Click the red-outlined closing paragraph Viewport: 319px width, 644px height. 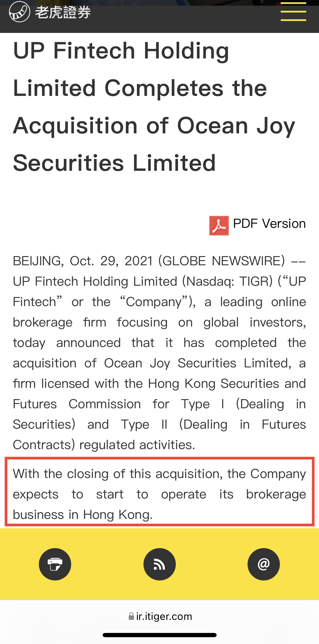(x=159, y=494)
